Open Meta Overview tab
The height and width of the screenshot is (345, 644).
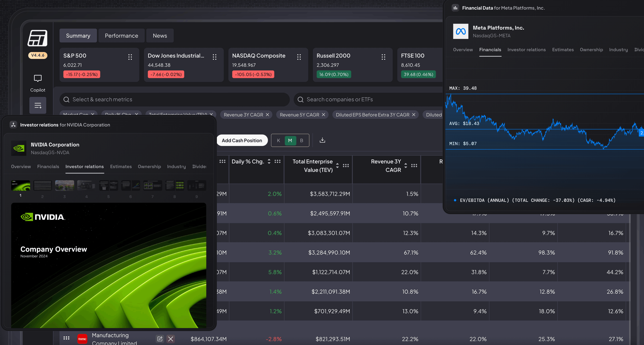click(463, 50)
